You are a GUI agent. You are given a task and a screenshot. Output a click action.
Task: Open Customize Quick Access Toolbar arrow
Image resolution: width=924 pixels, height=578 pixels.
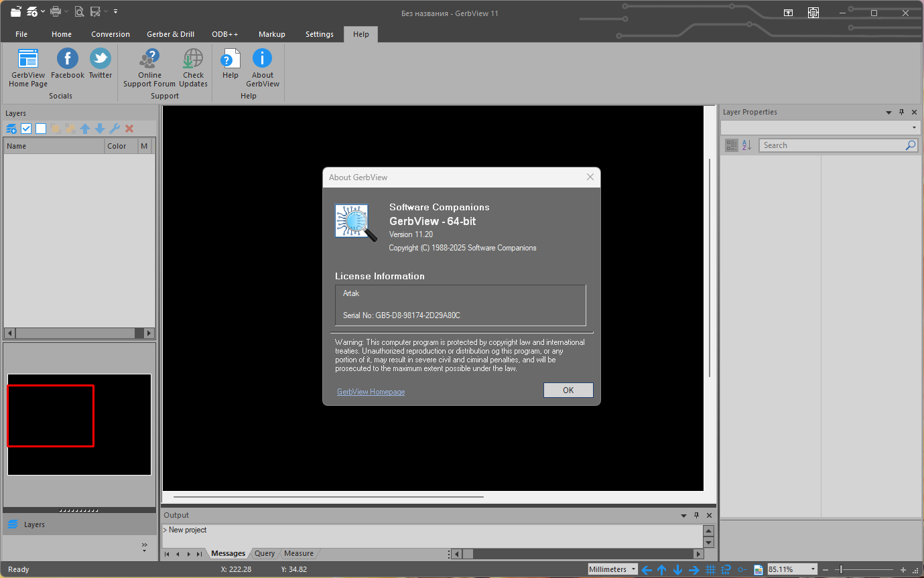[x=115, y=11]
